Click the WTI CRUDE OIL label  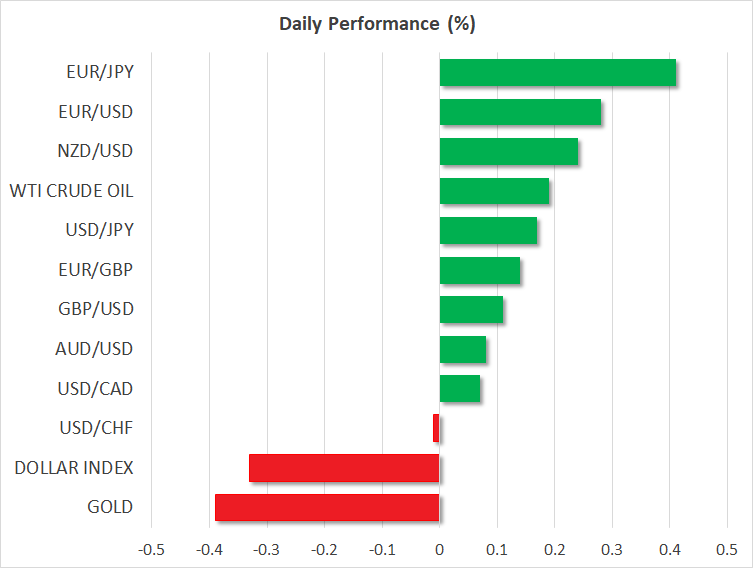(71, 191)
